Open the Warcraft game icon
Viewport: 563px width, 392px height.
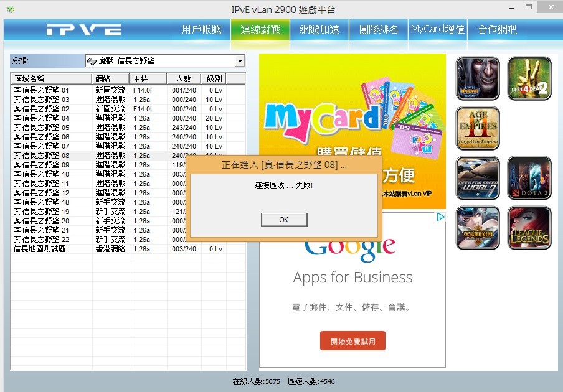coord(478,78)
